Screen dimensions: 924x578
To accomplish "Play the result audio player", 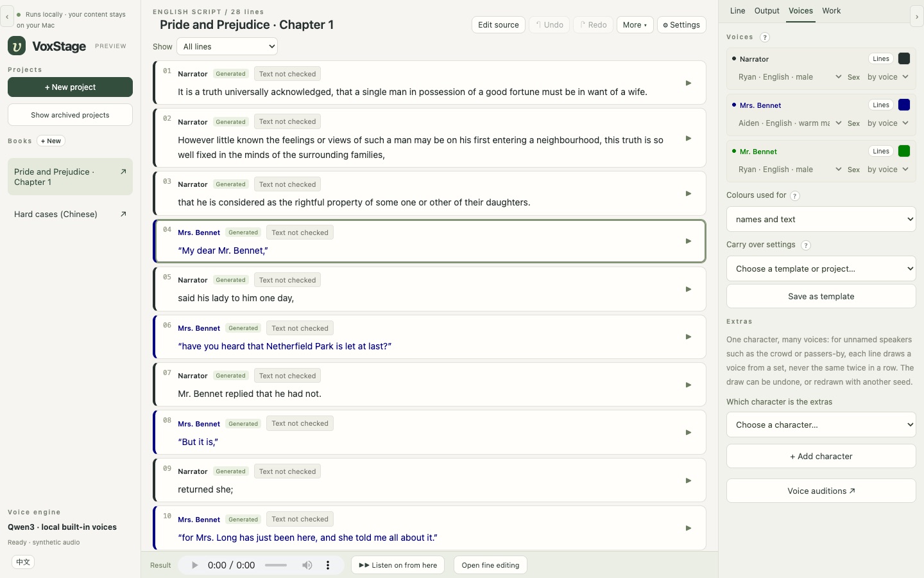I will coord(195,565).
